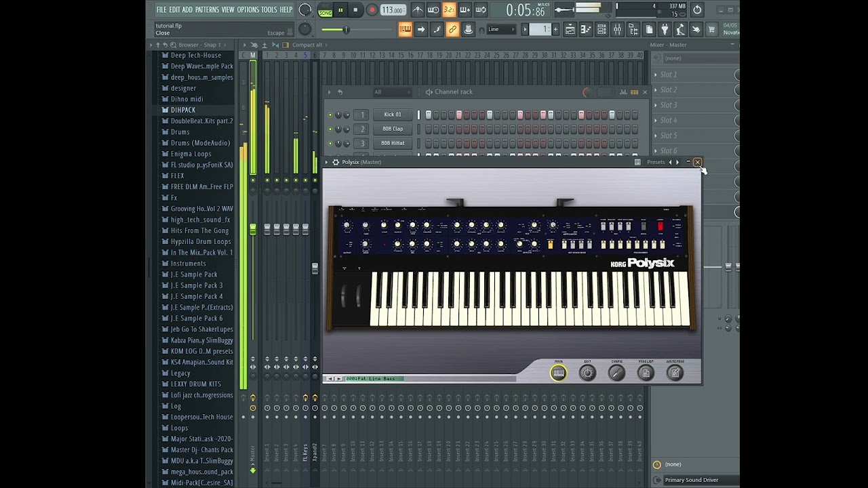Viewport: 868px width, 488px height.
Task: Open the channel rack toolbar icon
Action: point(601,29)
